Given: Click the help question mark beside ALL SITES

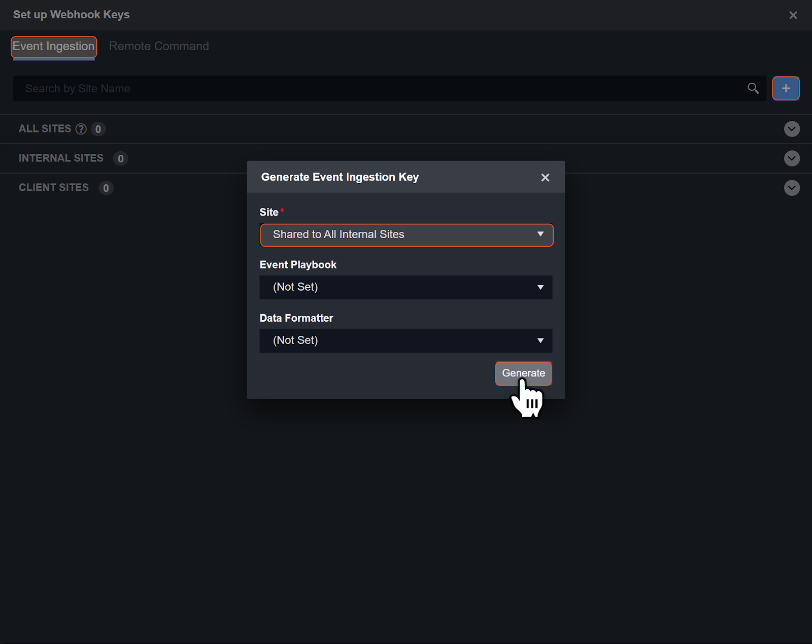Looking at the screenshot, I should click(81, 129).
